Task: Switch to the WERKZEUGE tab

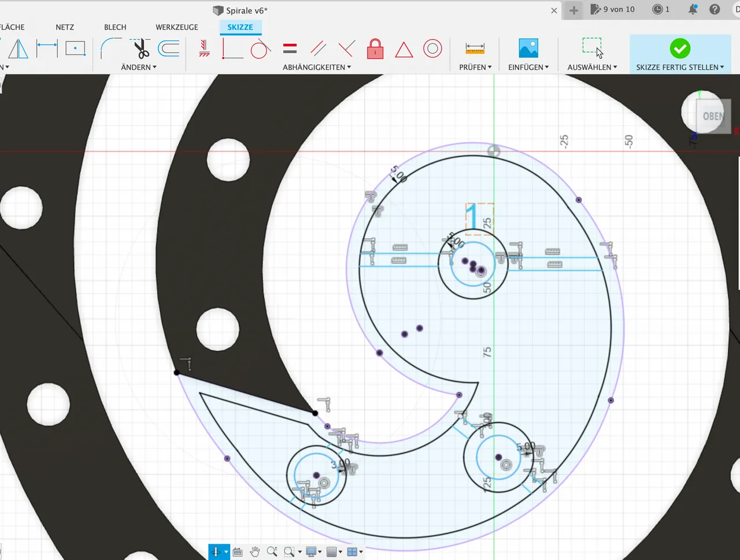Action: tap(177, 27)
